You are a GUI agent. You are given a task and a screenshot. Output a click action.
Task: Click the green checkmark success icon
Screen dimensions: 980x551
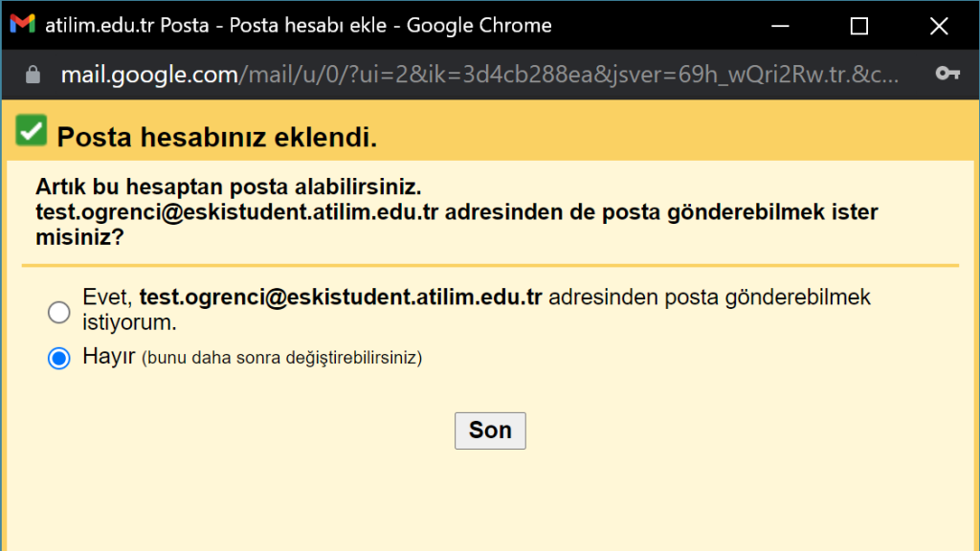pyautogui.click(x=30, y=130)
